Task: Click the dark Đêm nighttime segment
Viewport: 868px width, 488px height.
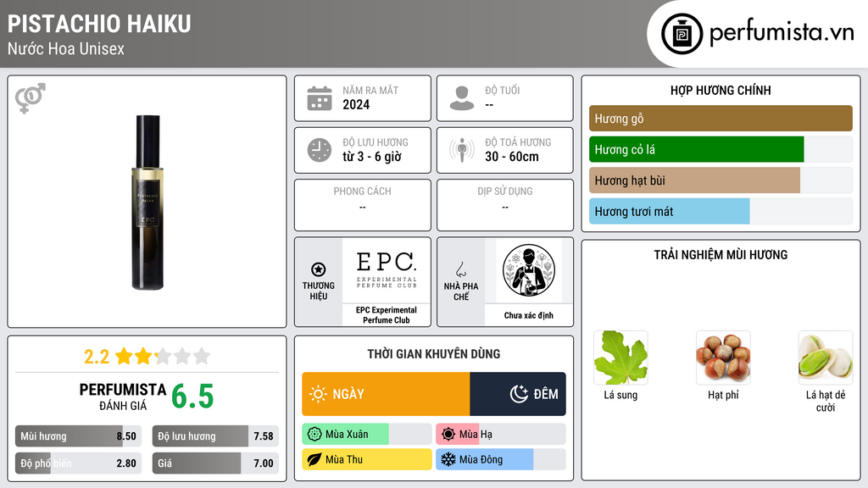Action: 518,394
